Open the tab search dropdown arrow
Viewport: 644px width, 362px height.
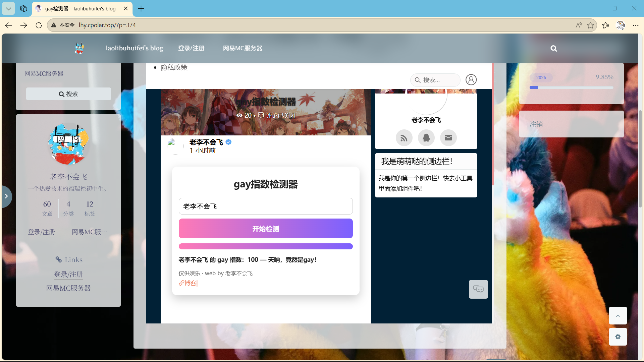8,9
